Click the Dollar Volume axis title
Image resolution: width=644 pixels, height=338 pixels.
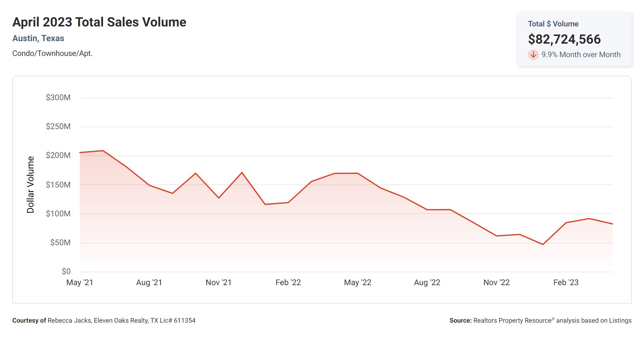30,184
